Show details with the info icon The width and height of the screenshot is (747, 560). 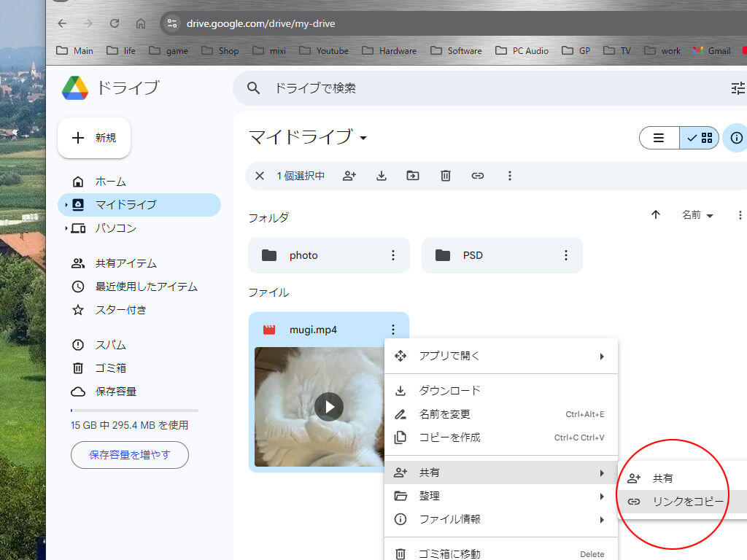tap(737, 138)
